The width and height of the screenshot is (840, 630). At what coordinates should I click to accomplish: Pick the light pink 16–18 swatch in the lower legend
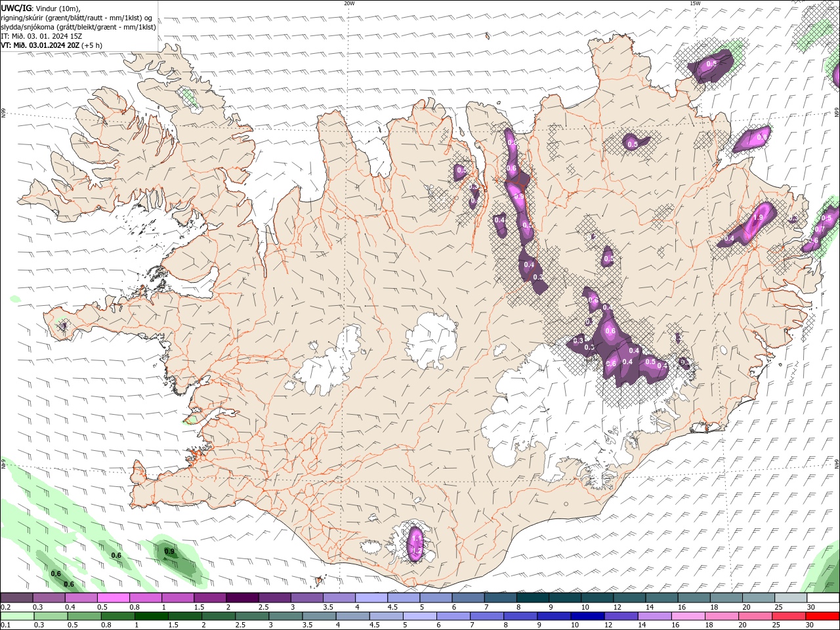[x=688, y=616]
